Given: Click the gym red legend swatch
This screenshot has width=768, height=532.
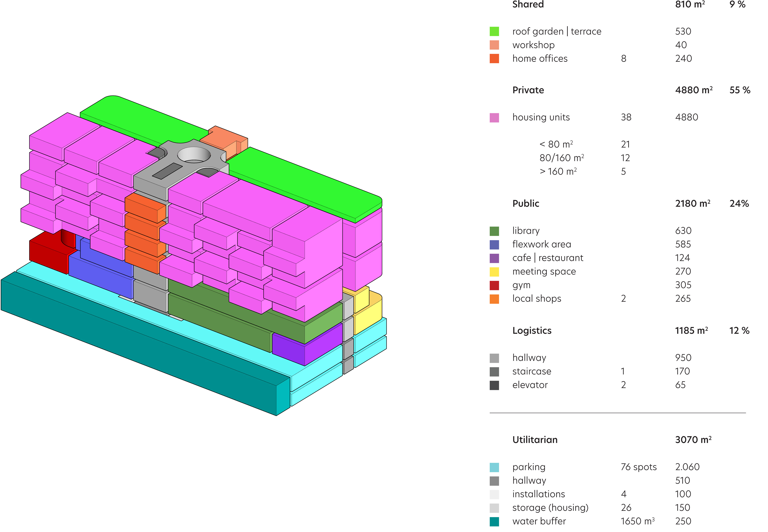Looking at the screenshot, I should pyautogui.click(x=494, y=285).
